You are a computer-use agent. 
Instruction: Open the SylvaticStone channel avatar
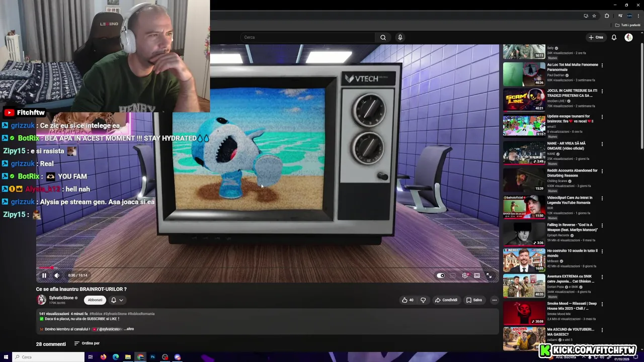(x=41, y=300)
